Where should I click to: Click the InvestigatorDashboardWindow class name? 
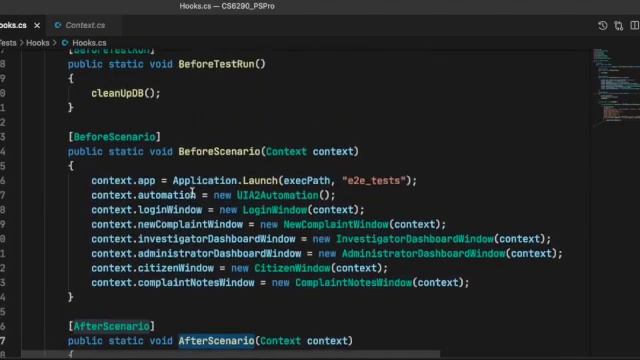(x=415, y=239)
